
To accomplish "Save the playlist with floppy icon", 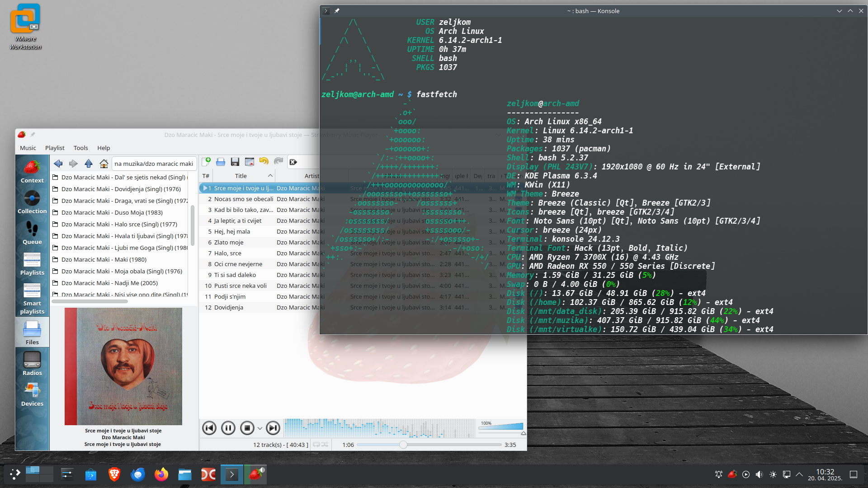I will (x=235, y=162).
